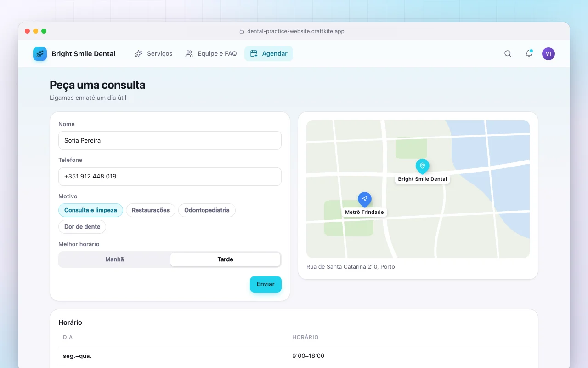Open the VI user avatar
Image resolution: width=588 pixels, height=368 pixels.
[x=548, y=54]
